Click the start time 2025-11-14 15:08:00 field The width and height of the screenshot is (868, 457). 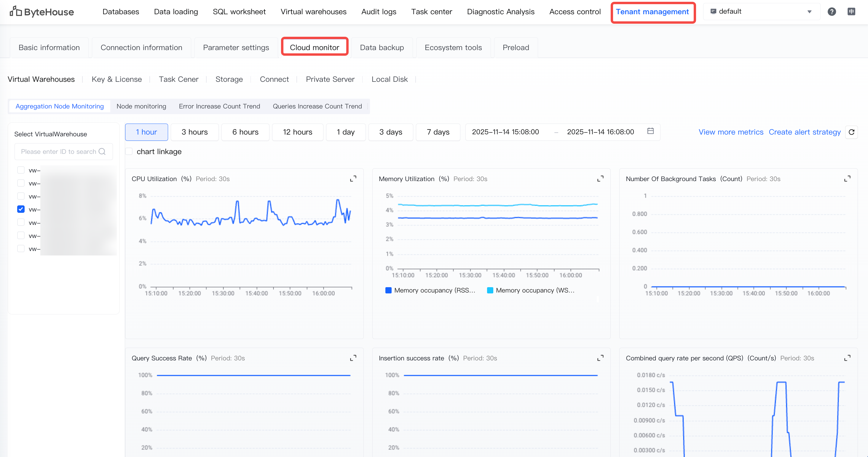tap(505, 132)
